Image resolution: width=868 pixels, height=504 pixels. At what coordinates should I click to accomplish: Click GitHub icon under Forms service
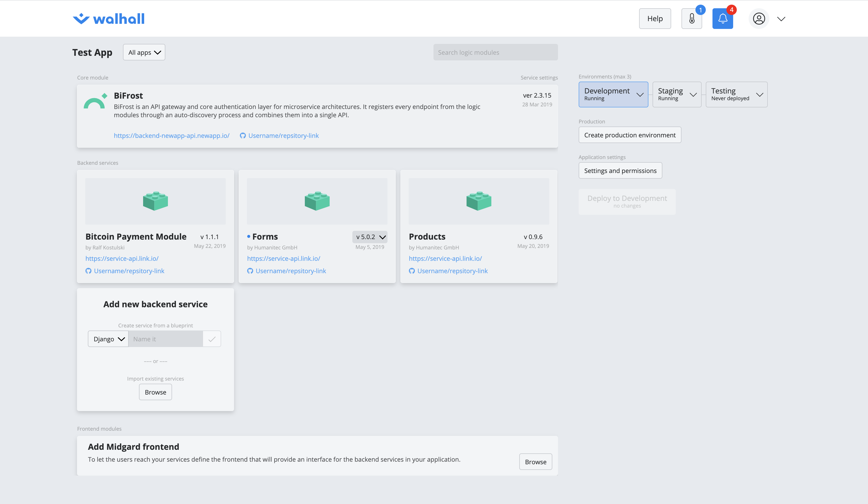[250, 271]
